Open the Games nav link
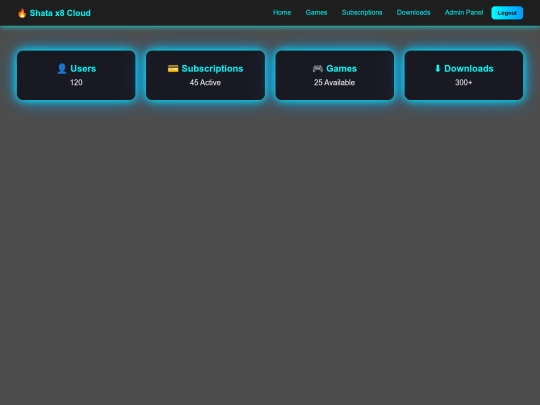 [x=316, y=13]
